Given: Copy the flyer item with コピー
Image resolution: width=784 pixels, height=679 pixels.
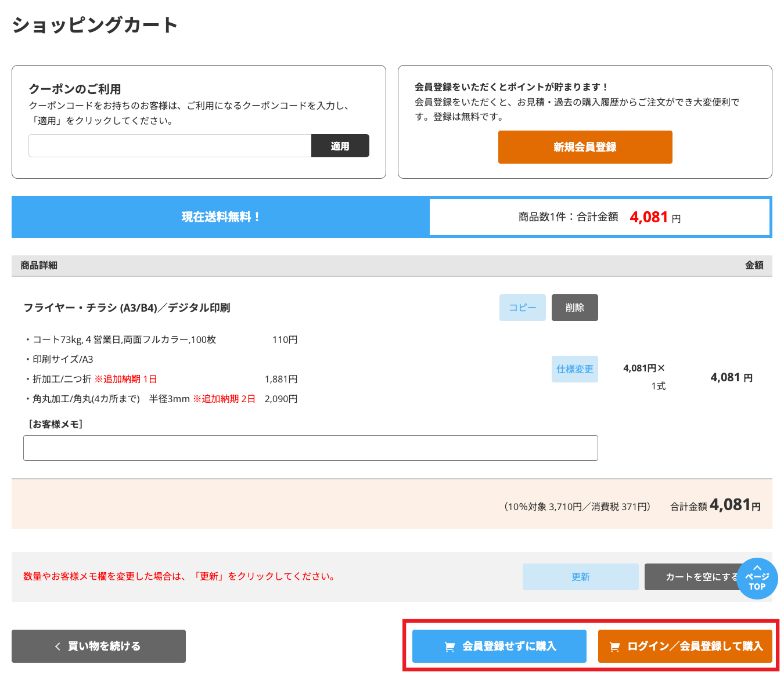Looking at the screenshot, I should point(523,308).
